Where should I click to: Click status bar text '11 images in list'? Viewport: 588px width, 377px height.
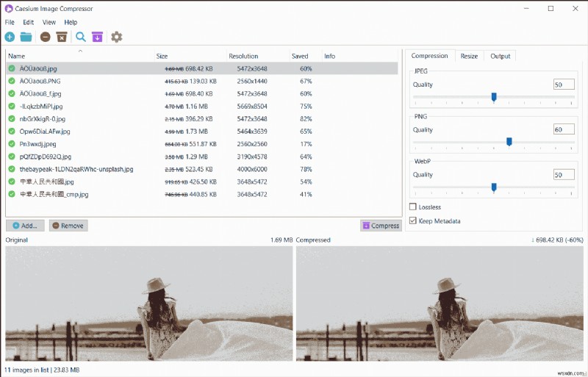(x=26, y=370)
